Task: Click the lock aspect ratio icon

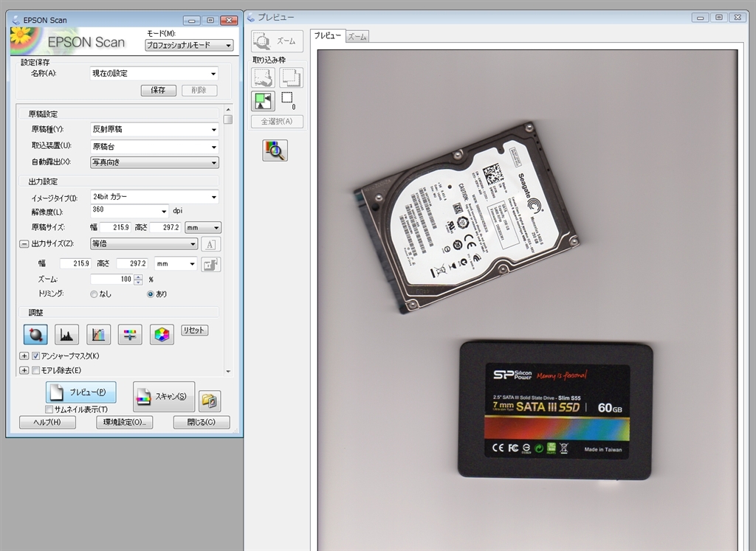Action: [x=210, y=264]
